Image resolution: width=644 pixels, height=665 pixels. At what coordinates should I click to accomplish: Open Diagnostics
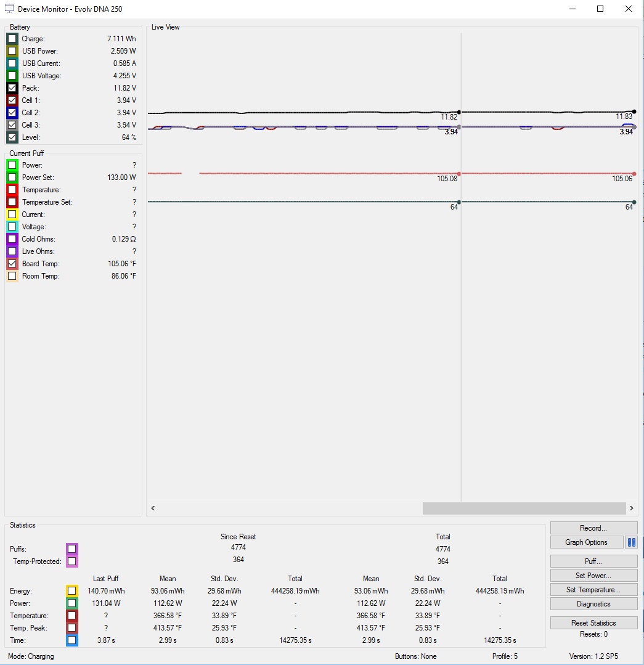tap(593, 604)
